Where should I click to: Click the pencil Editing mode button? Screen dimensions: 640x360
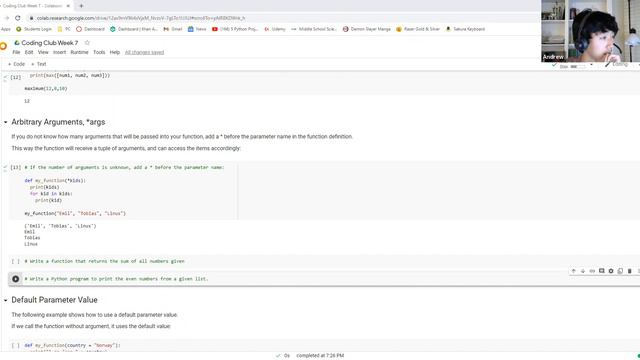pos(616,64)
